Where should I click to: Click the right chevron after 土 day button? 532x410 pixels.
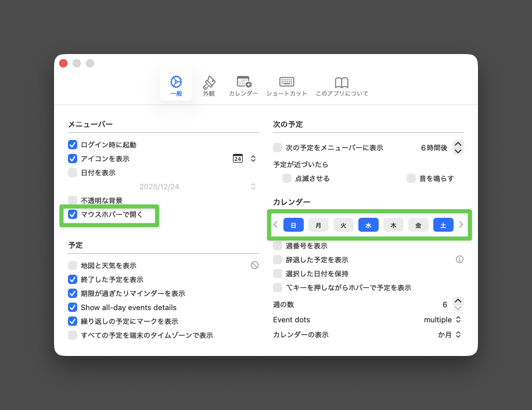pos(461,225)
